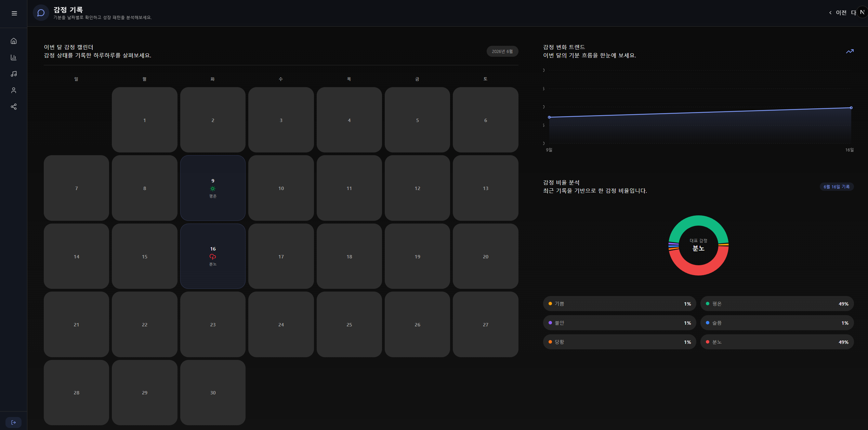Viewport: 868px width, 430px height.
Task: Open calendar day 26
Action: tap(417, 324)
